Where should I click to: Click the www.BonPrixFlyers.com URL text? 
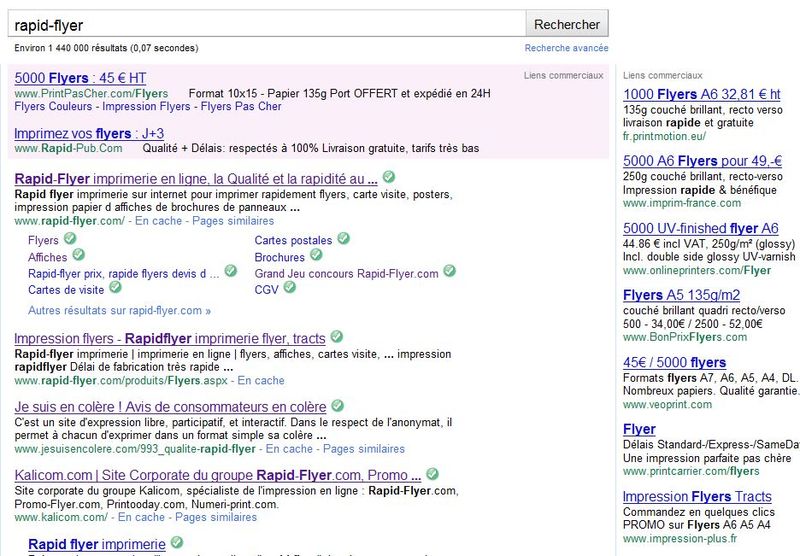685,337
